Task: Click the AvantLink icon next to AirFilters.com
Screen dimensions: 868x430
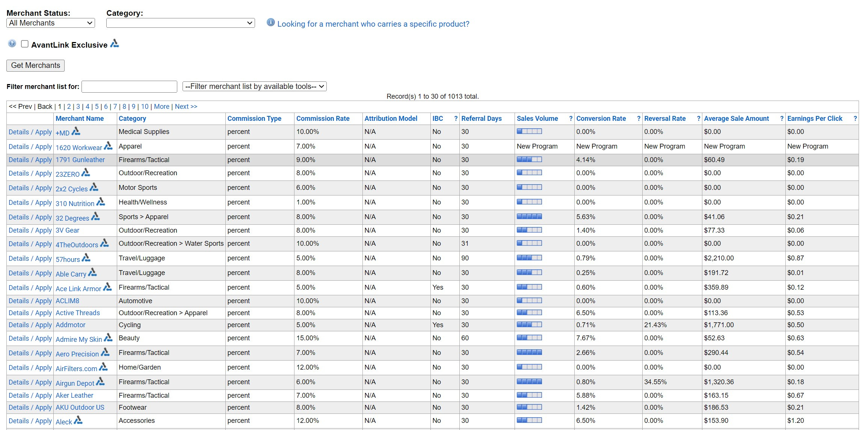Action: point(103,367)
